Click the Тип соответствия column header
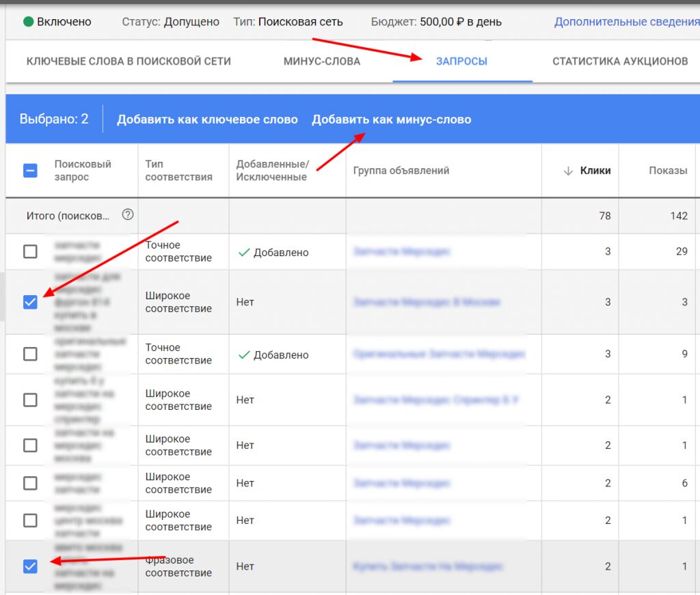This screenshot has height=595, width=700. tap(178, 171)
